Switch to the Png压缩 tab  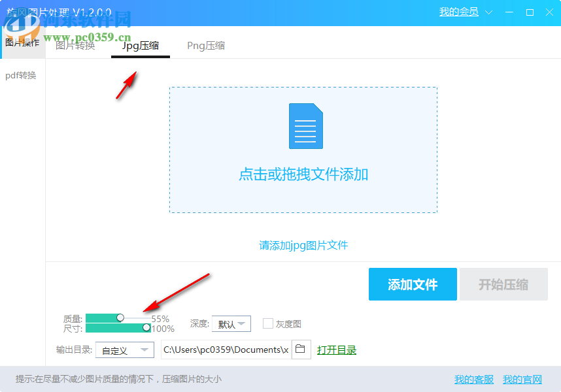coord(205,46)
